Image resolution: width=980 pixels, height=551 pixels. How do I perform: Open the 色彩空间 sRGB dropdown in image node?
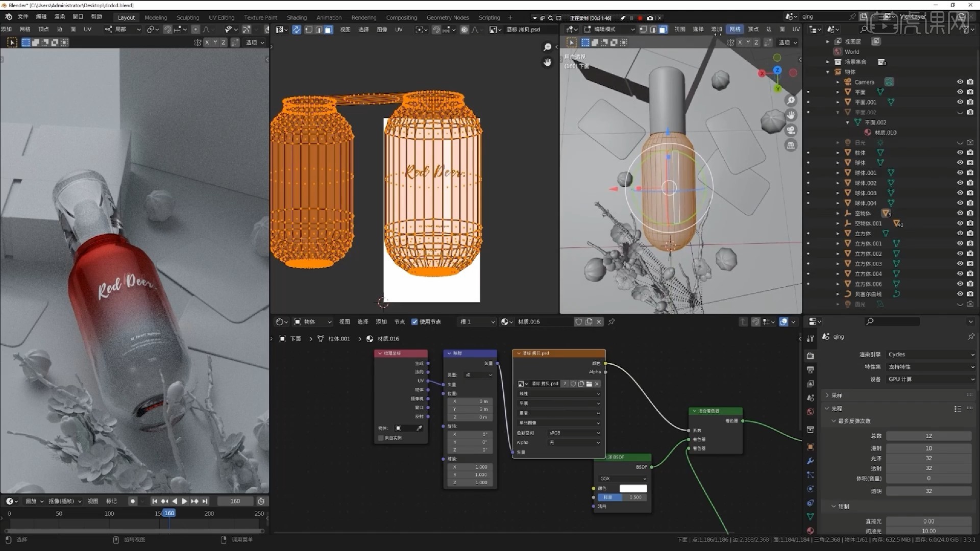point(574,433)
